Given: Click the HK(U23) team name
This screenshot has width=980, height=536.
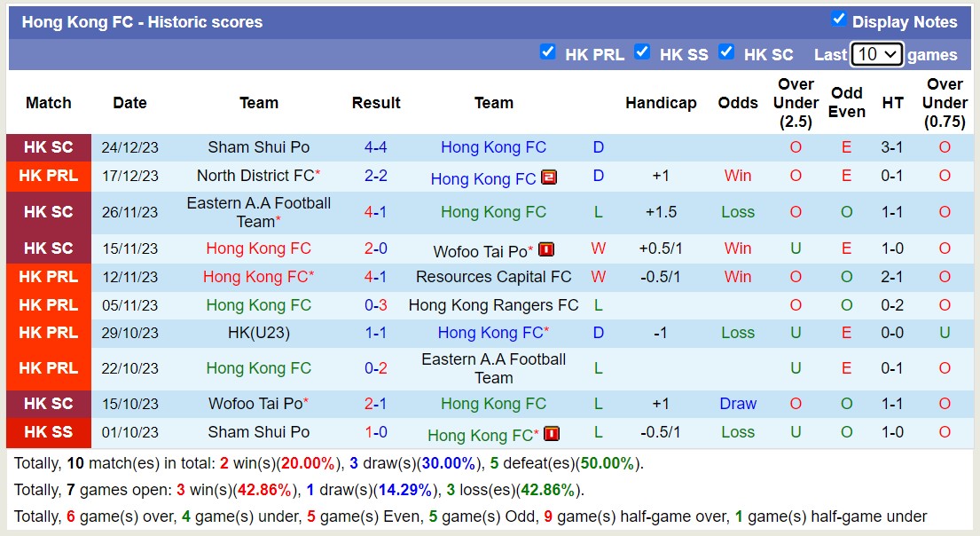Looking at the screenshot, I should pyautogui.click(x=259, y=333).
